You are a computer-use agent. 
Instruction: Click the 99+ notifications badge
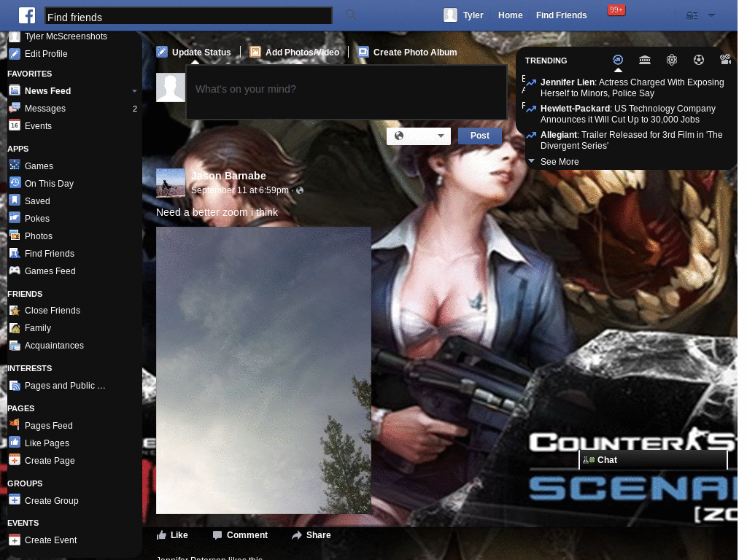coord(616,10)
